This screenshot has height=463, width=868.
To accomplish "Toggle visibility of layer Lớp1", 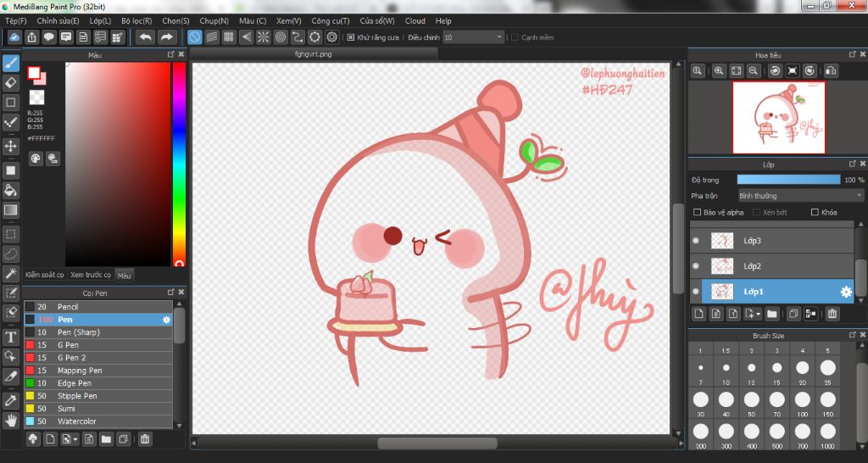I will pyautogui.click(x=696, y=292).
